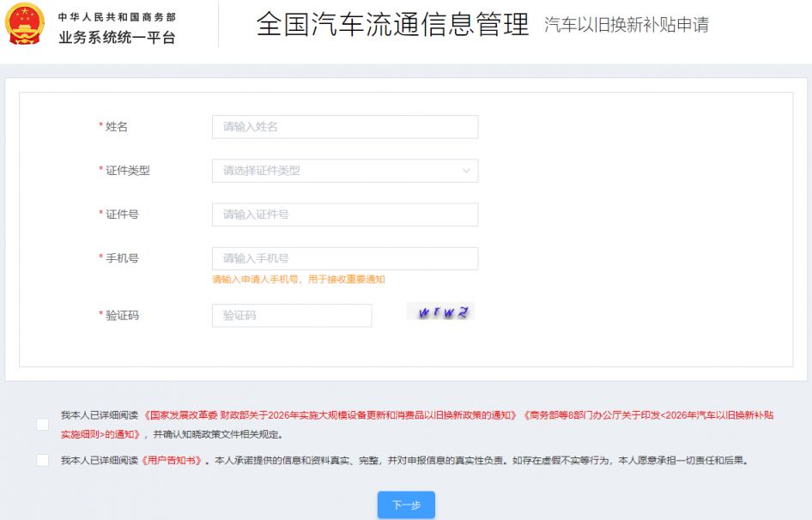Image resolution: width=812 pixels, height=520 pixels.
Task: Click the 汽车以旧换新补贴申请 subtitle
Action: click(626, 25)
